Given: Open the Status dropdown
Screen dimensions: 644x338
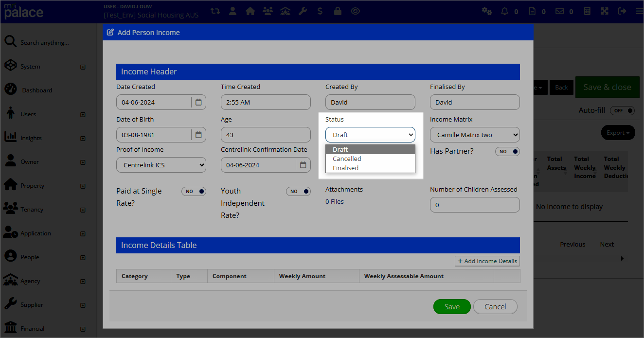Looking at the screenshot, I should [370, 135].
